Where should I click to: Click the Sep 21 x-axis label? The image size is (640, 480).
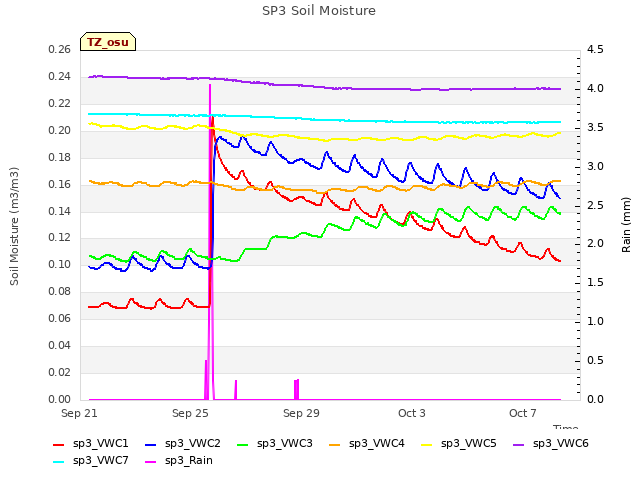[79, 413]
